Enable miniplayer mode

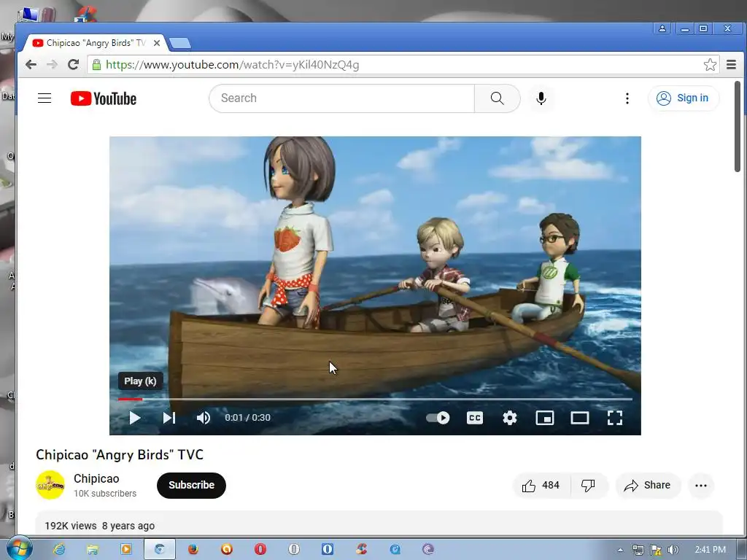pos(544,418)
